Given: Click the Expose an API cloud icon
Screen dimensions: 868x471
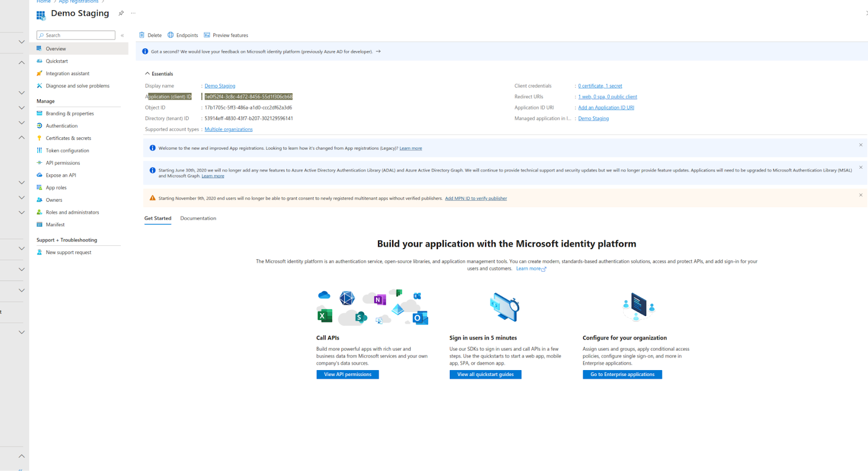Looking at the screenshot, I should 39,175.
